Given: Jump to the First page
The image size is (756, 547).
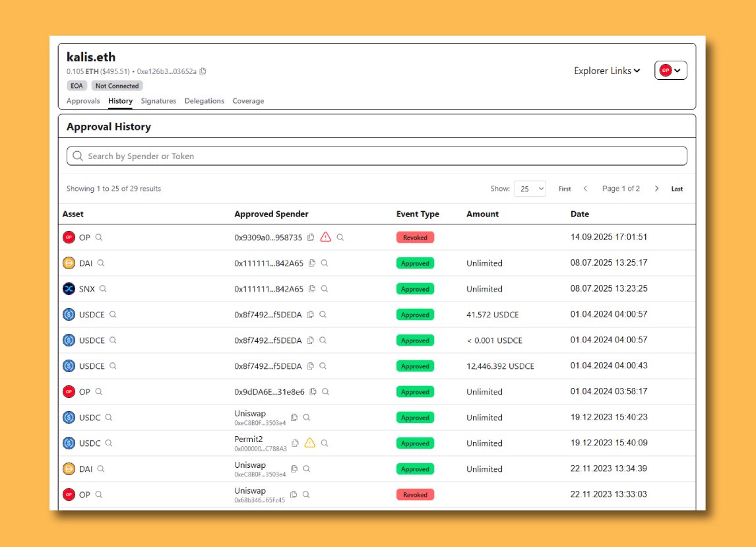Looking at the screenshot, I should click(565, 189).
